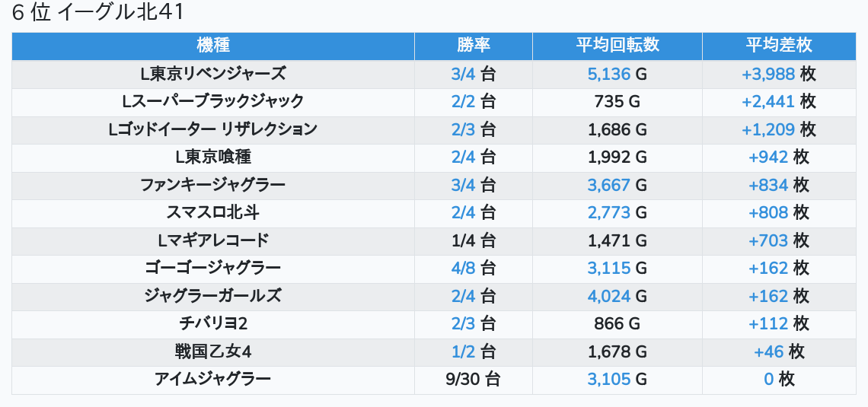Screen dimensions: 868x407
Task: Click the +2,441 枚 value
Action: (x=768, y=101)
